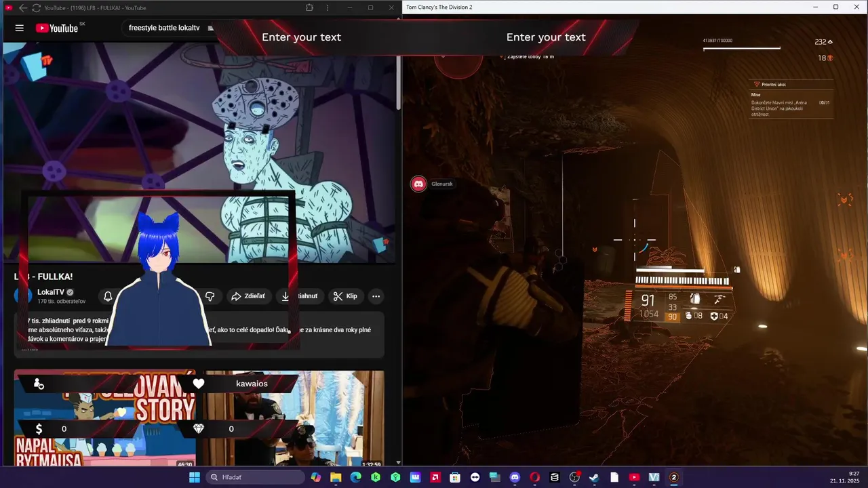The height and width of the screenshot is (488, 868).
Task: Open Discord from the taskbar
Action: coord(515,477)
